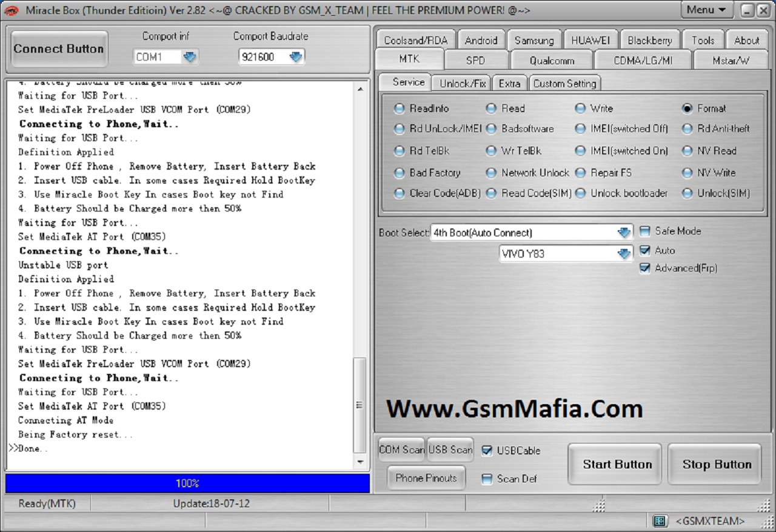Enable the Scan Def checkbox

pyautogui.click(x=487, y=479)
